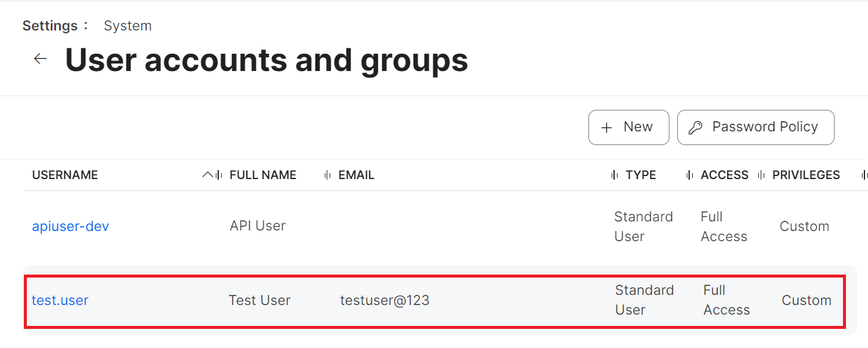Click the column divider left of FULL NAME

(219, 175)
